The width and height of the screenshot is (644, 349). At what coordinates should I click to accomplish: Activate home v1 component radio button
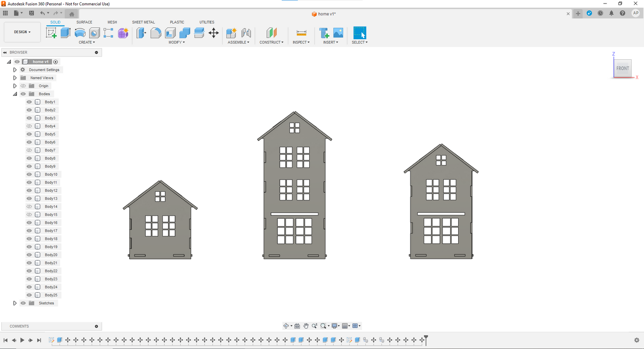click(56, 62)
